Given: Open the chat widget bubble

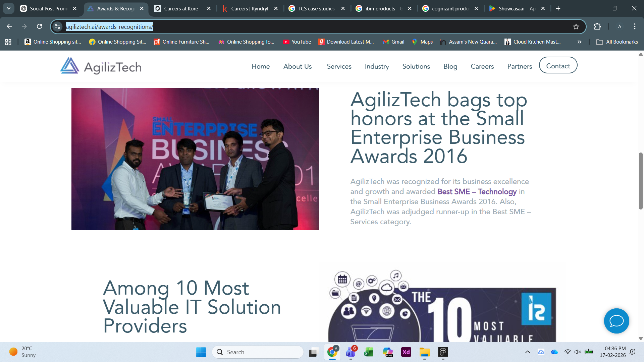Looking at the screenshot, I should pos(616,321).
